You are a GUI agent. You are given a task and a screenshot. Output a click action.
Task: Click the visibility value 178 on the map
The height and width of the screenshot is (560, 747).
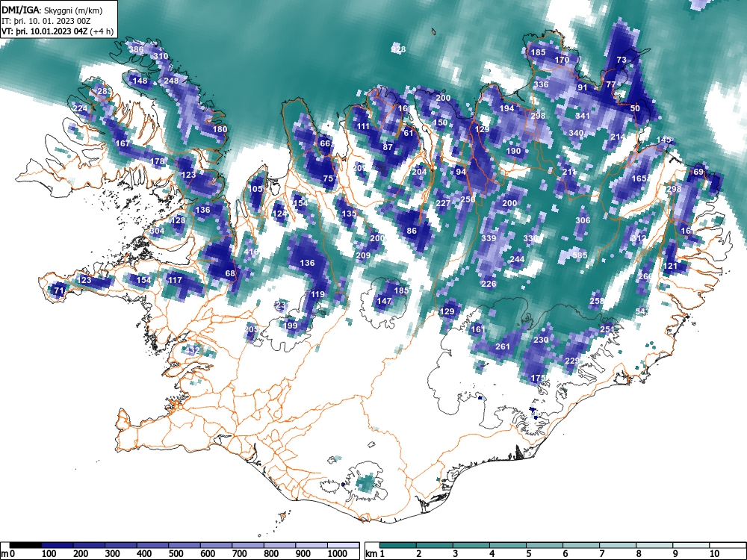coord(157,161)
